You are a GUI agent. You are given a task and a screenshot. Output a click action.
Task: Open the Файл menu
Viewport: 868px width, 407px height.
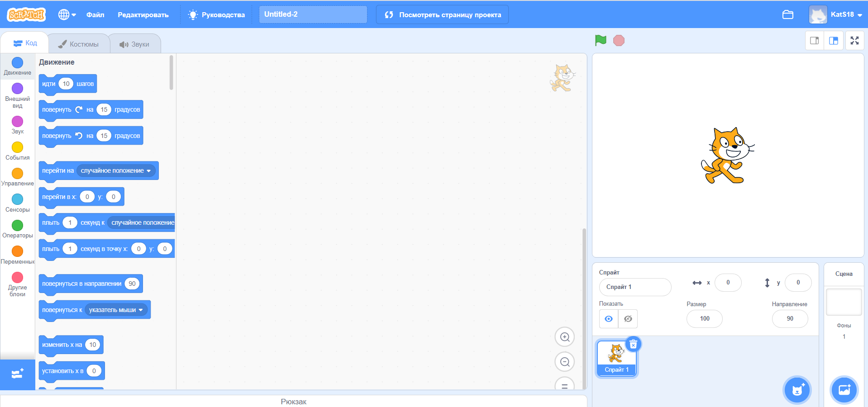(95, 14)
